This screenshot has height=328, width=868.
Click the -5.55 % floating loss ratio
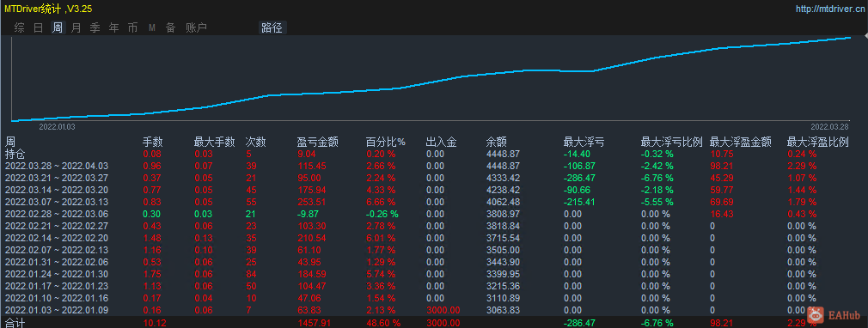[657, 202]
